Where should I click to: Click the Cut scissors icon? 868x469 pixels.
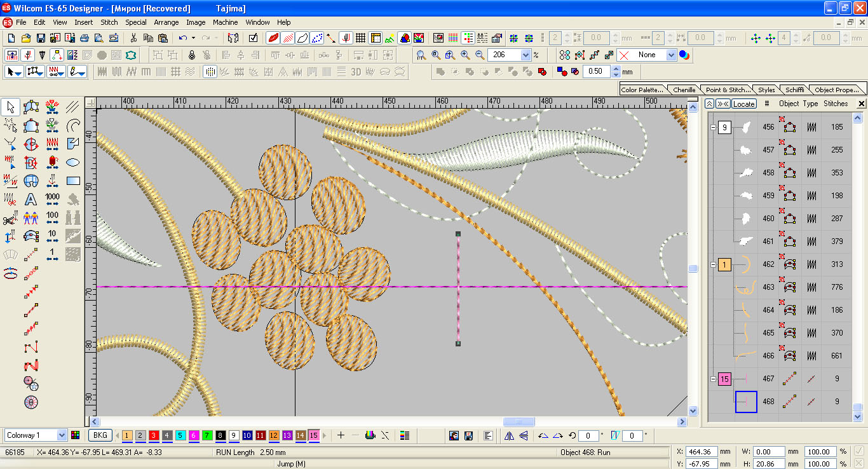pos(132,38)
